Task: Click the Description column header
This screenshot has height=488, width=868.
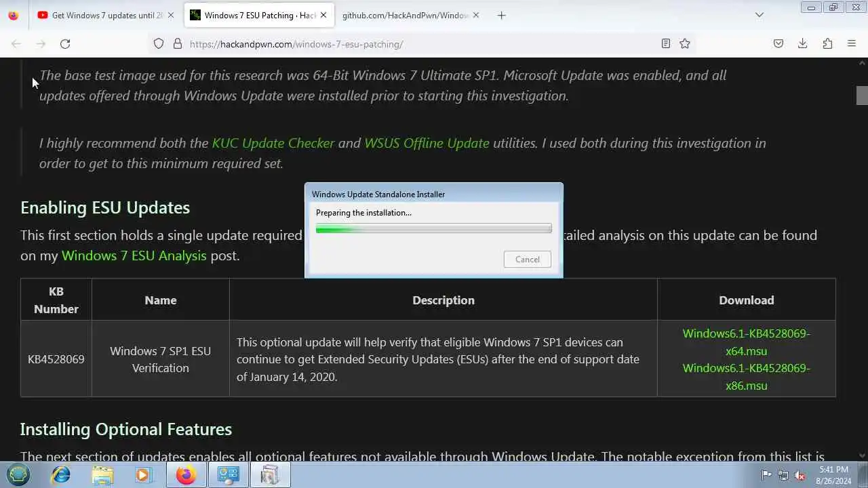Action: click(x=443, y=300)
